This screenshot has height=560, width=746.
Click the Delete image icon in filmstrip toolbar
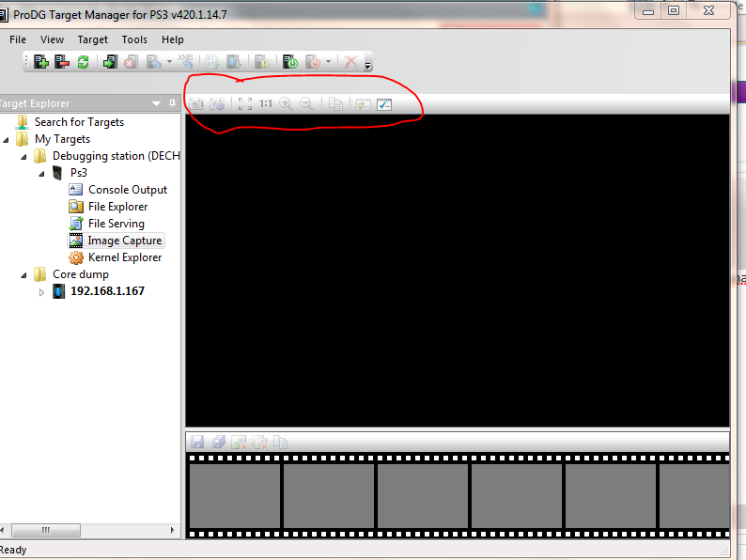[x=239, y=443]
